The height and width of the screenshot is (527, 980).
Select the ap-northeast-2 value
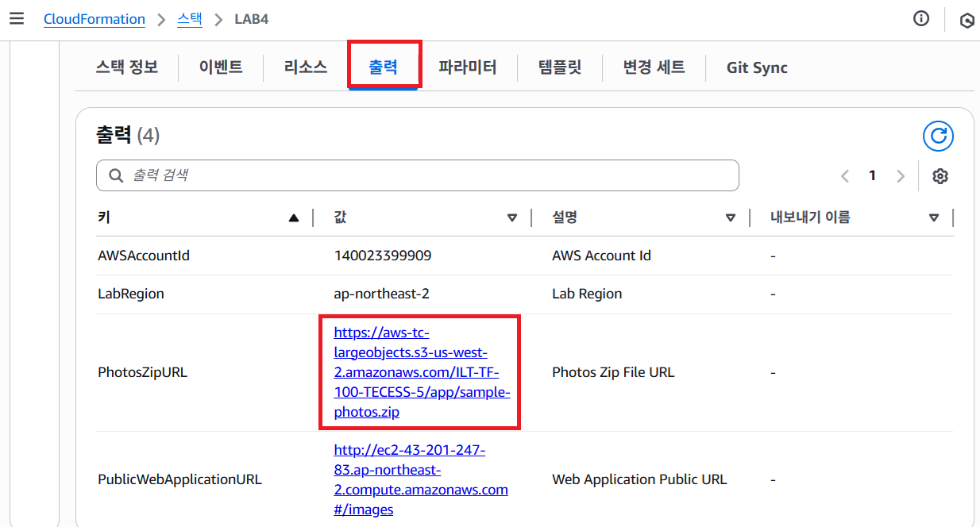pyautogui.click(x=382, y=294)
